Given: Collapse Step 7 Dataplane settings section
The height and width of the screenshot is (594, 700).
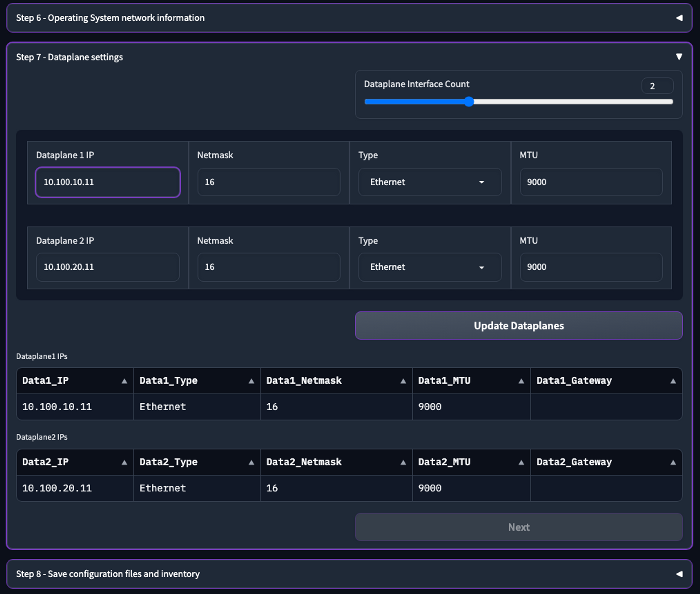Looking at the screenshot, I should point(679,57).
